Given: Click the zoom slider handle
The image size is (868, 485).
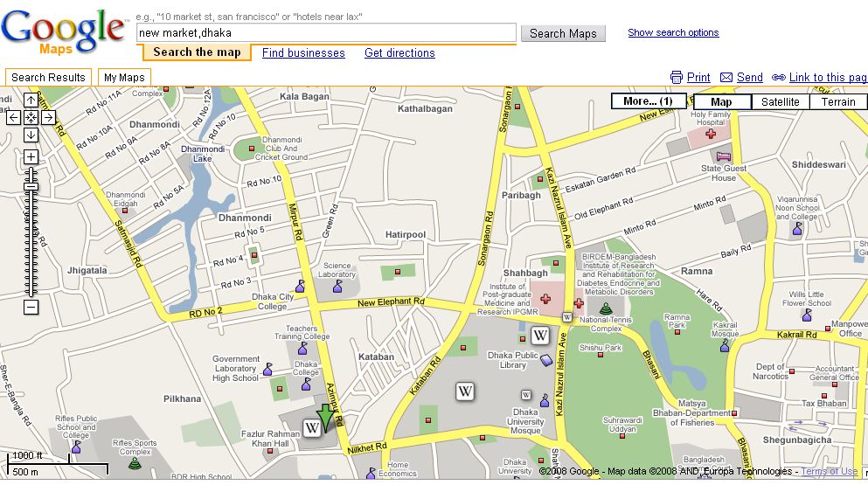Looking at the screenshot, I should point(31,187).
